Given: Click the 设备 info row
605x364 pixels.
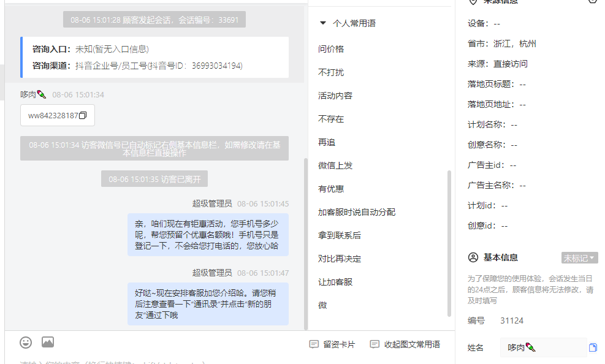Looking at the screenshot, I should point(484,23).
